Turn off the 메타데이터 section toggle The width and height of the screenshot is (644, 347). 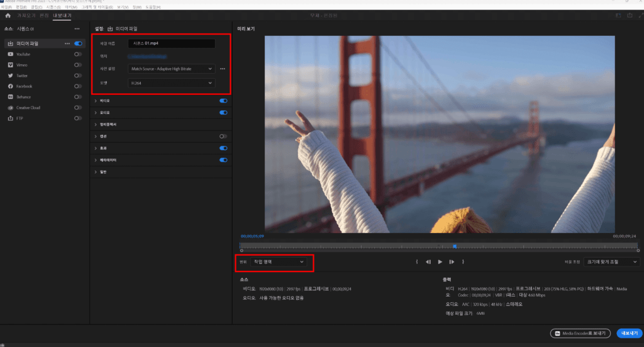pos(223,160)
